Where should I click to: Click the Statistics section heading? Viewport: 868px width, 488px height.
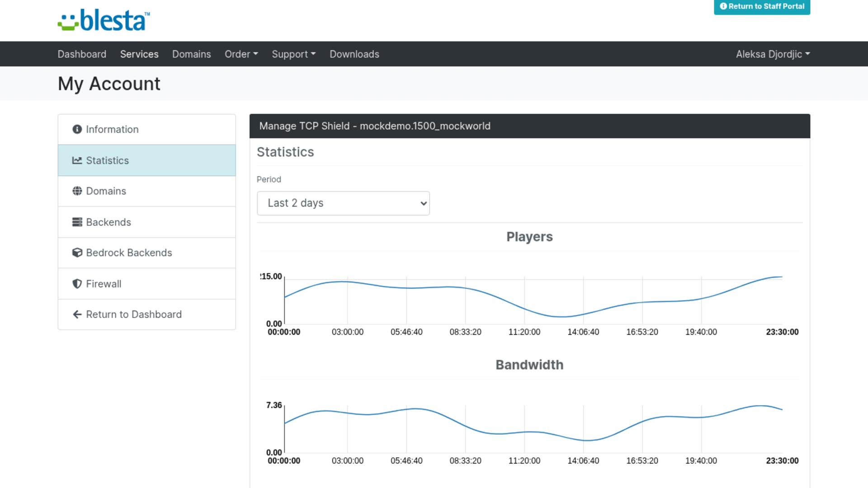pyautogui.click(x=285, y=152)
